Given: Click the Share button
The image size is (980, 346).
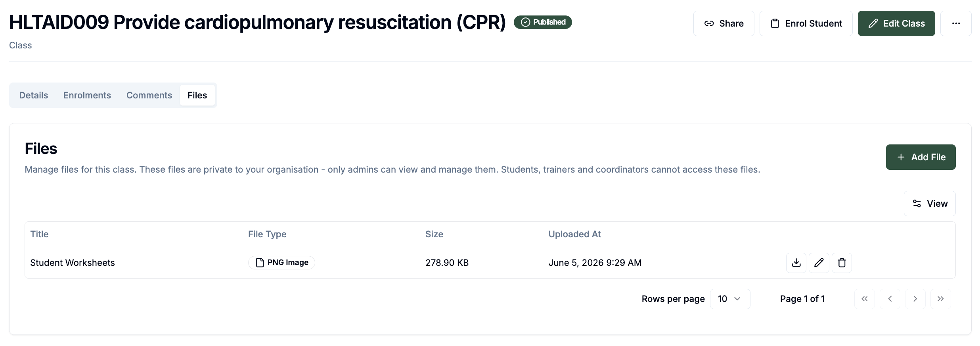Looking at the screenshot, I should [724, 23].
